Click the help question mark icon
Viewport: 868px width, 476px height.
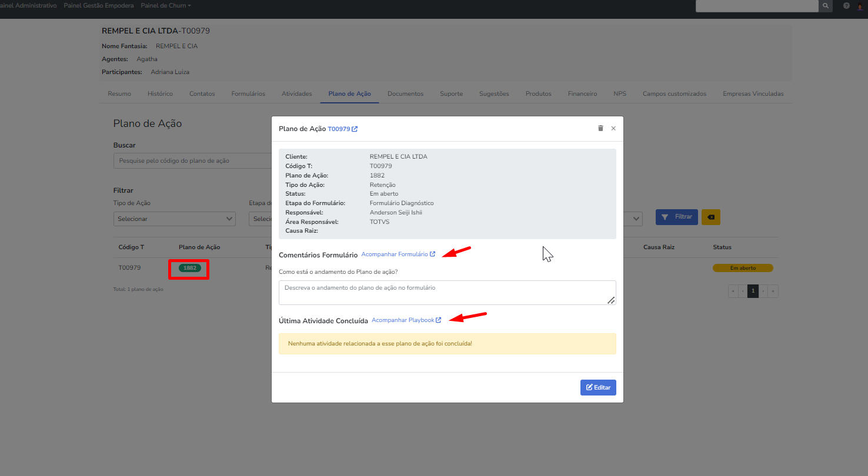(846, 6)
